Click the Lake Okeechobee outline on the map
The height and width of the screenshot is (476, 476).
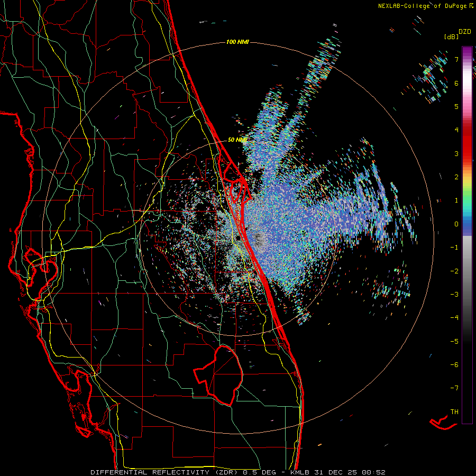coord(218,375)
